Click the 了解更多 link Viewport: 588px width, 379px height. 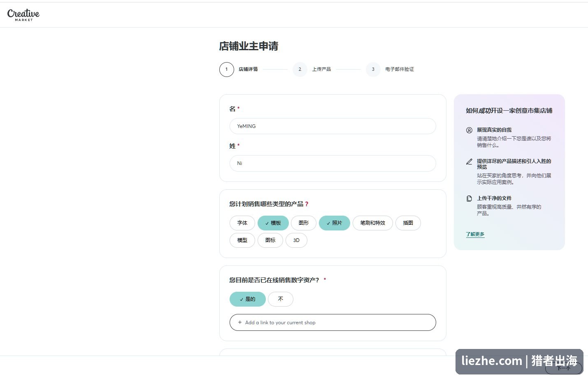pyautogui.click(x=475, y=234)
